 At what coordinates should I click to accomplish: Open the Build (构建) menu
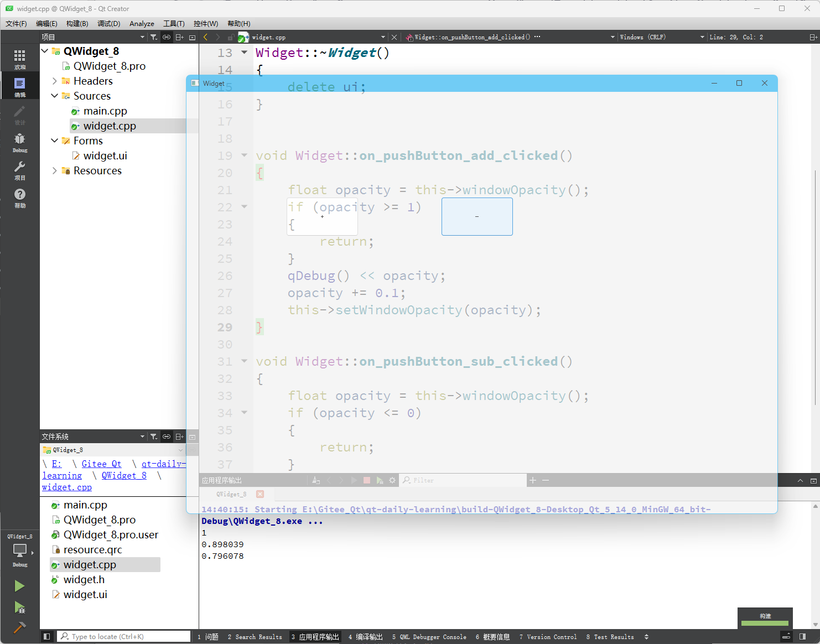(77, 23)
